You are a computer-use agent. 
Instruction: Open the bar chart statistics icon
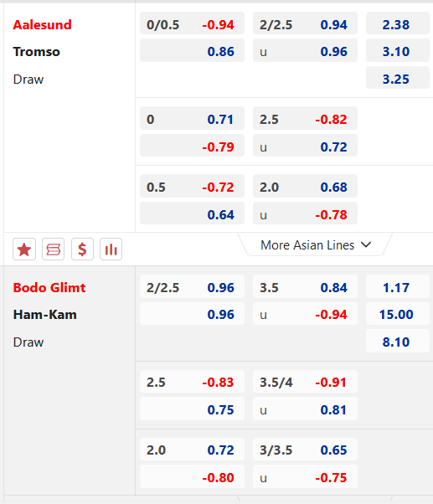111,249
